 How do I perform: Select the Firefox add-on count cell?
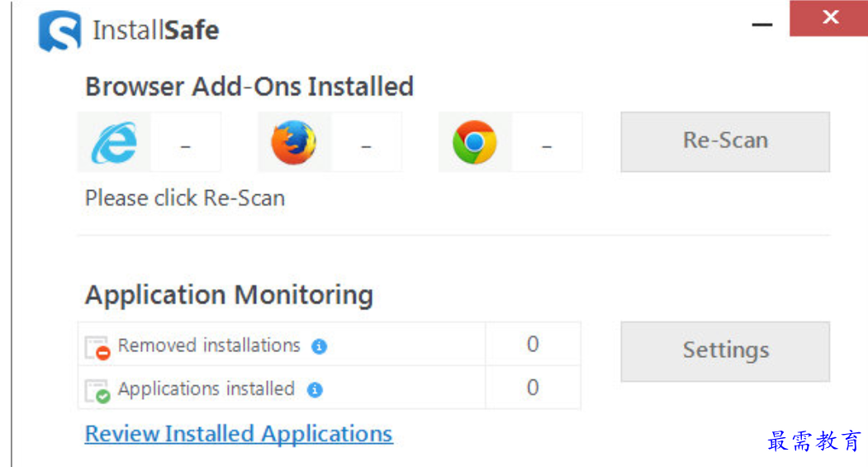point(366,142)
